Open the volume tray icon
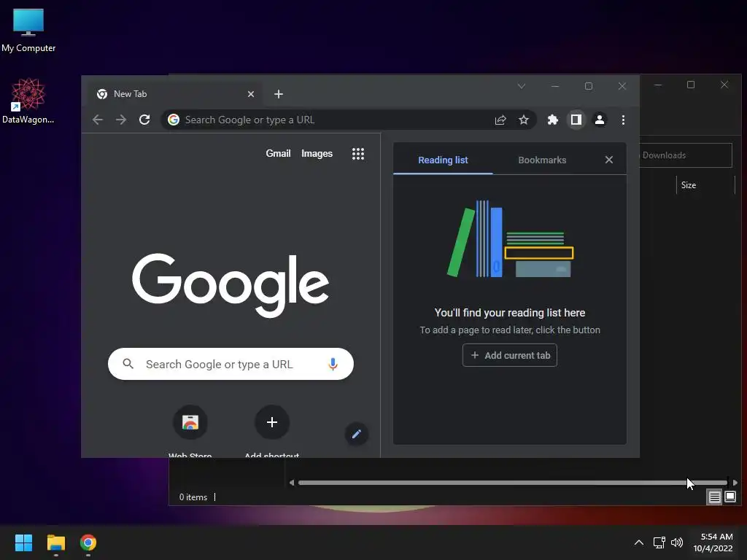Screen dimensions: 747x560 point(676,542)
